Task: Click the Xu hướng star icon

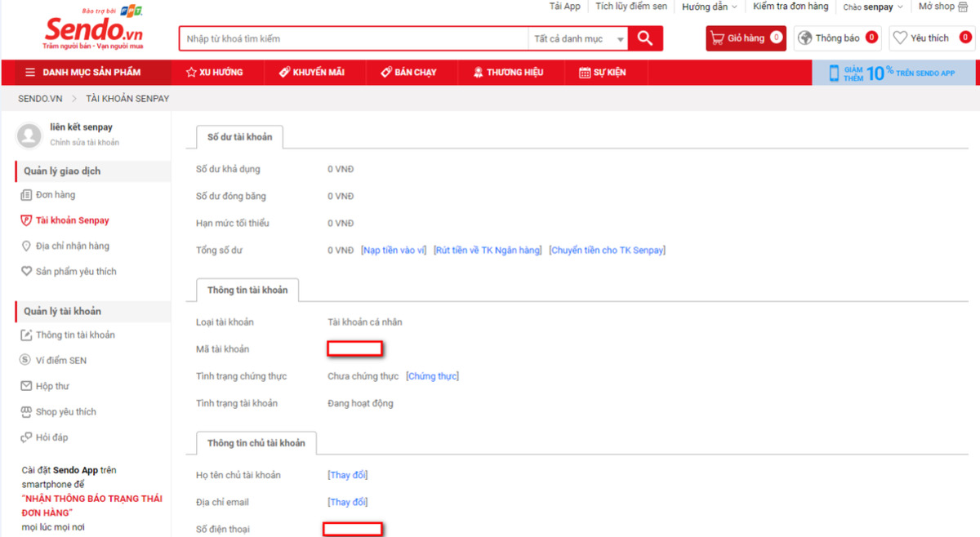Action: point(191,73)
